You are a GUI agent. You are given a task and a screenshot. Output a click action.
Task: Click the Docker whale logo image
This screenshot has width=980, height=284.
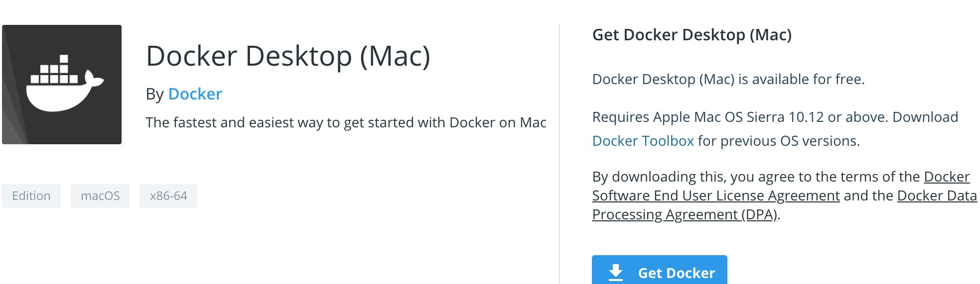[x=62, y=85]
